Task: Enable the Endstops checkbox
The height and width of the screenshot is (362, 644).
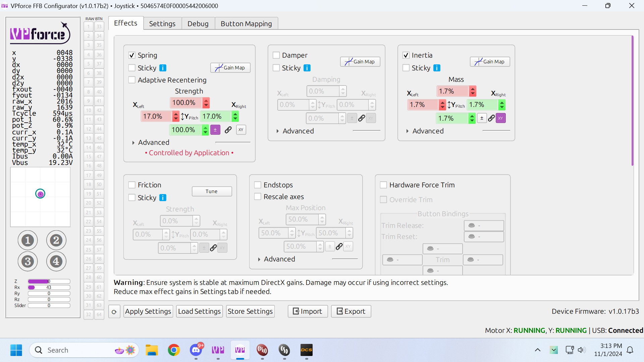Action: (258, 185)
